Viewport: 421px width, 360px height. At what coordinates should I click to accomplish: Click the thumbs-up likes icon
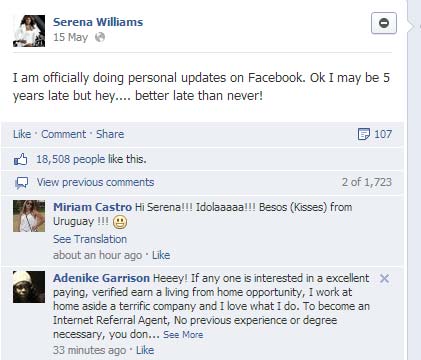point(20,159)
